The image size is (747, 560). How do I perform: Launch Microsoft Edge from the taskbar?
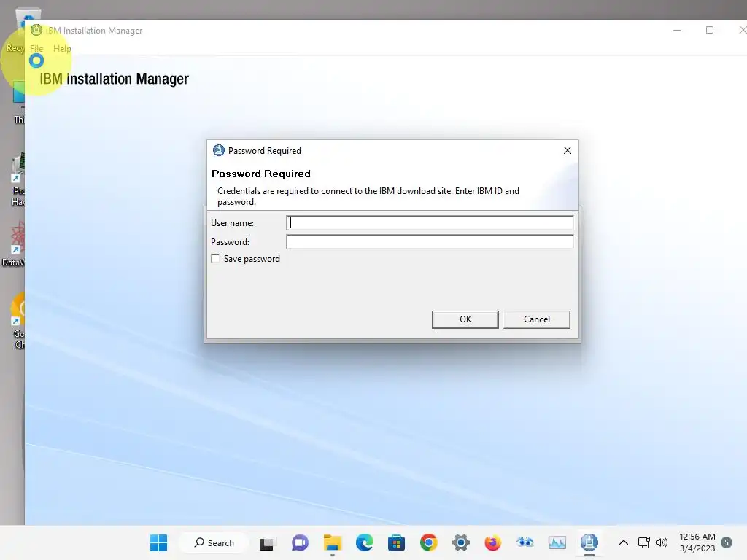click(x=365, y=542)
